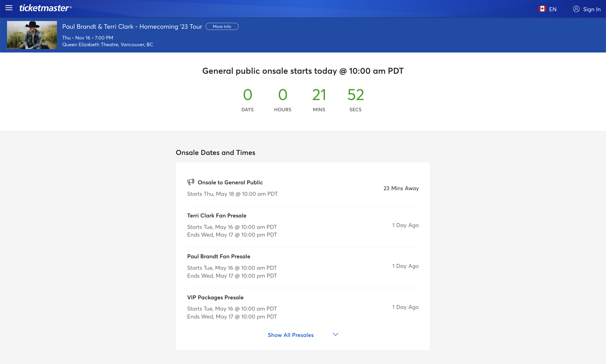Click the Ticketmaster home menu
Screen dimensions: 606x364
click(x=9, y=8)
